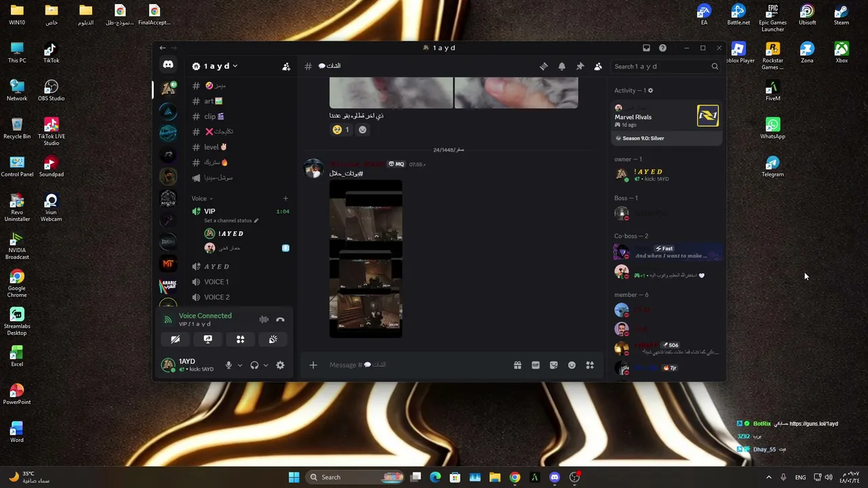Open the Discord inbox icon
The width and height of the screenshot is (868, 488).
point(646,48)
